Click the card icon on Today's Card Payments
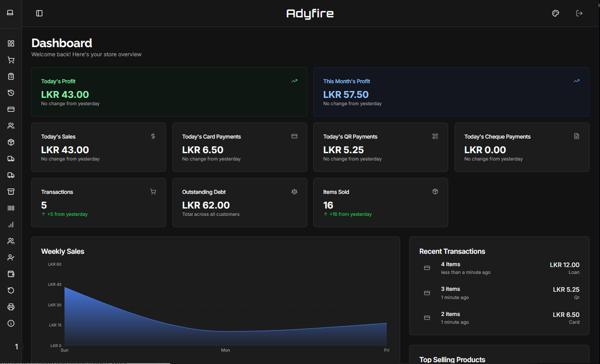Image resolution: width=600 pixels, height=364 pixels. pyautogui.click(x=295, y=136)
